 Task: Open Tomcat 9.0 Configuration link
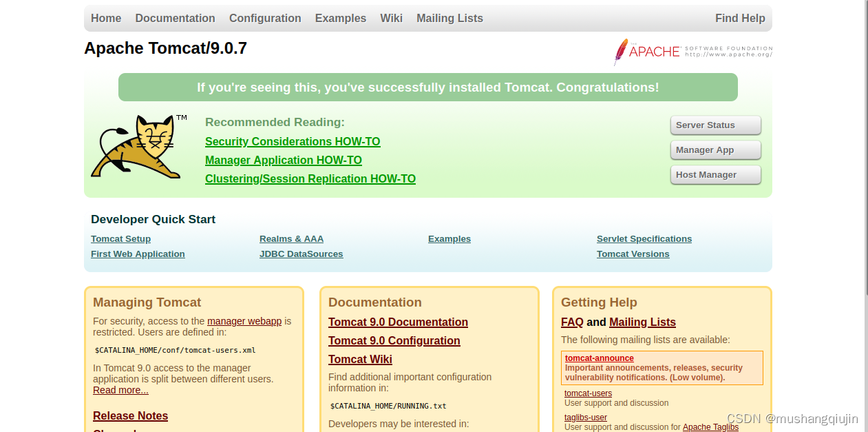click(x=394, y=340)
